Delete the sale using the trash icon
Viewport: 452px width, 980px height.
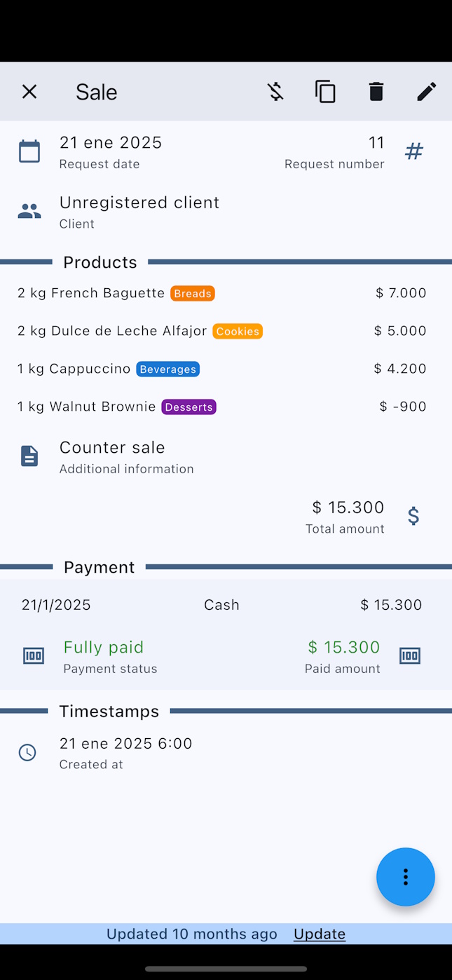pos(376,92)
